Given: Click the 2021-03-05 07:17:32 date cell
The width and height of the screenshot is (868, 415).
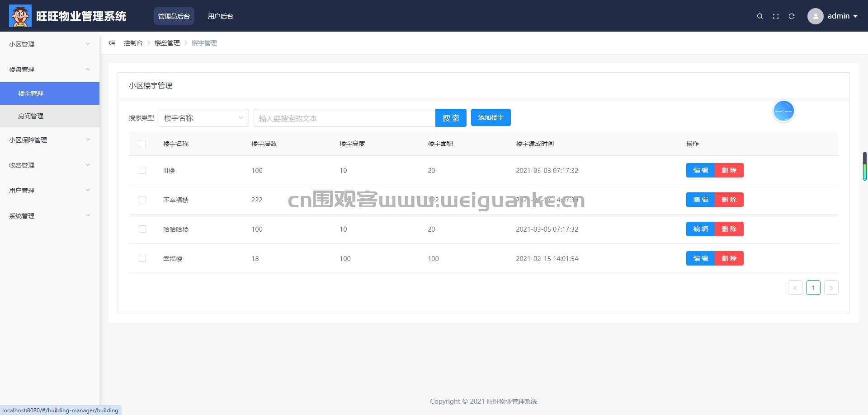Looking at the screenshot, I should [x=547, y=229].
